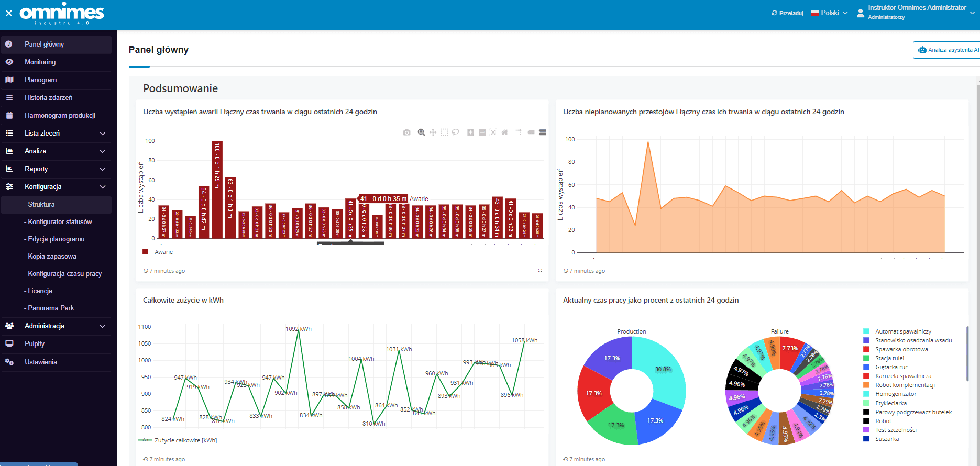Click the Raporty chart icon

[x=9, y=169]
